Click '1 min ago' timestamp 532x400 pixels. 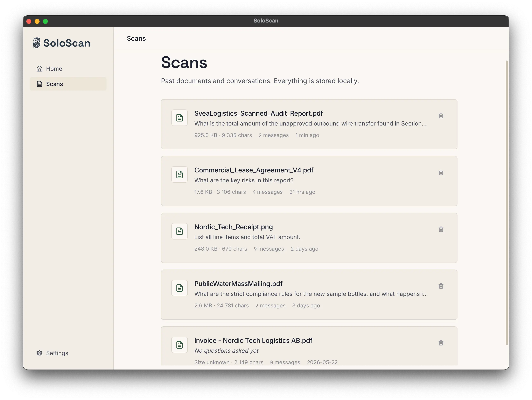click(307, 135)
